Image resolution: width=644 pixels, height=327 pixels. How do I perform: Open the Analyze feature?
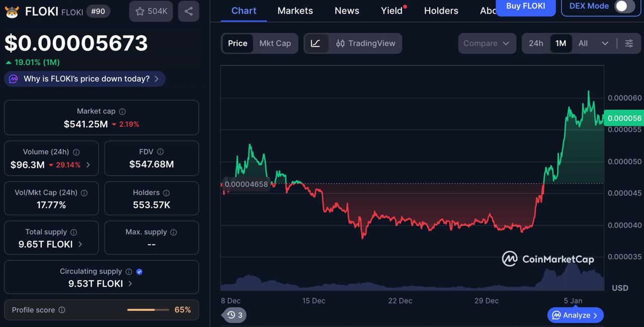575,315
